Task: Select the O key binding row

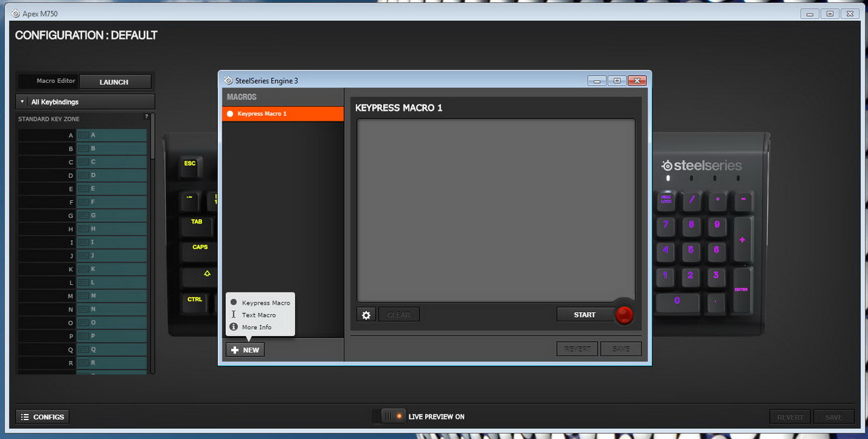Action: tap(82, 323)
